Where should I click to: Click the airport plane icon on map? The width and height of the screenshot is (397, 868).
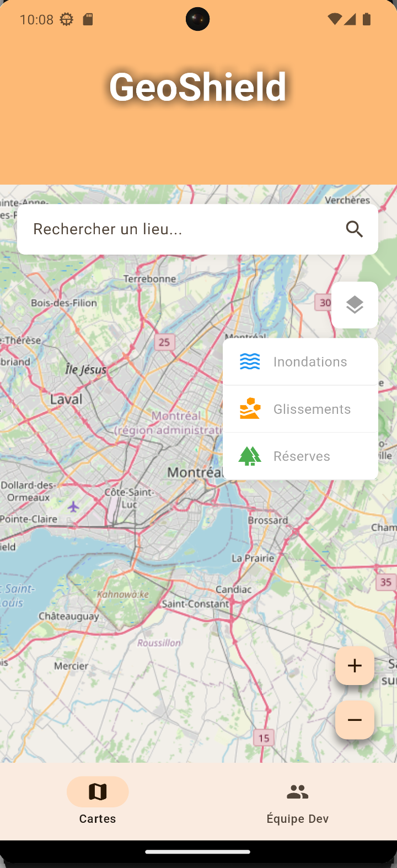(x=73, y=506)
